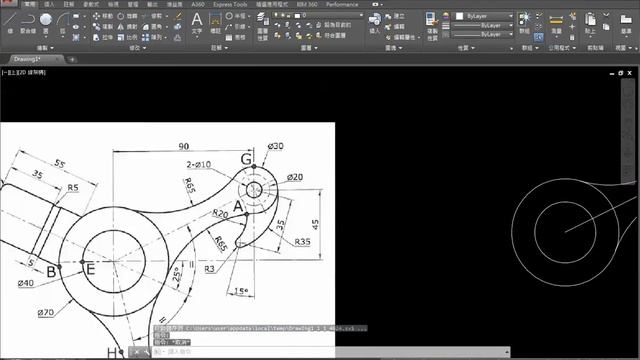Switch to the Drawing1 file tab

click(x=37, y=59)
